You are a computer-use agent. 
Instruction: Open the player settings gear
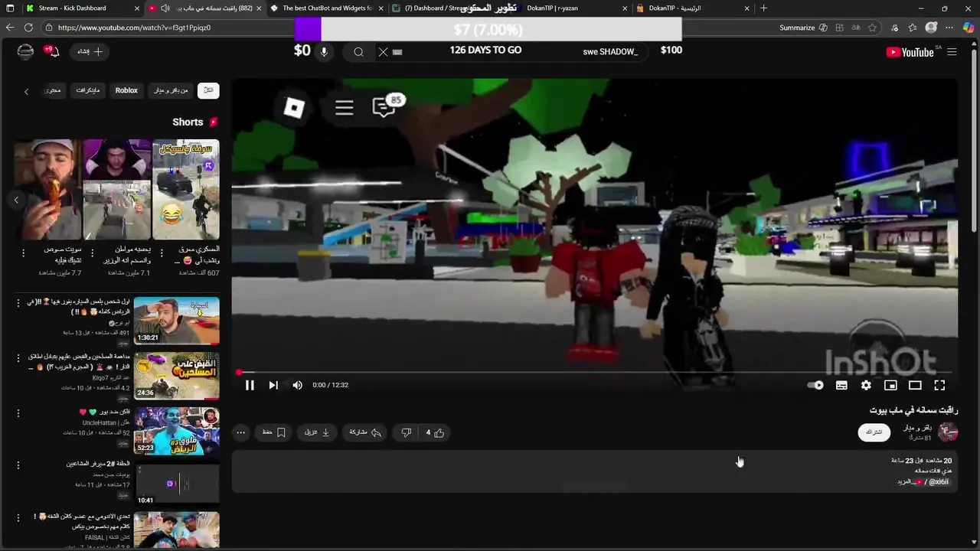(866, 385)
